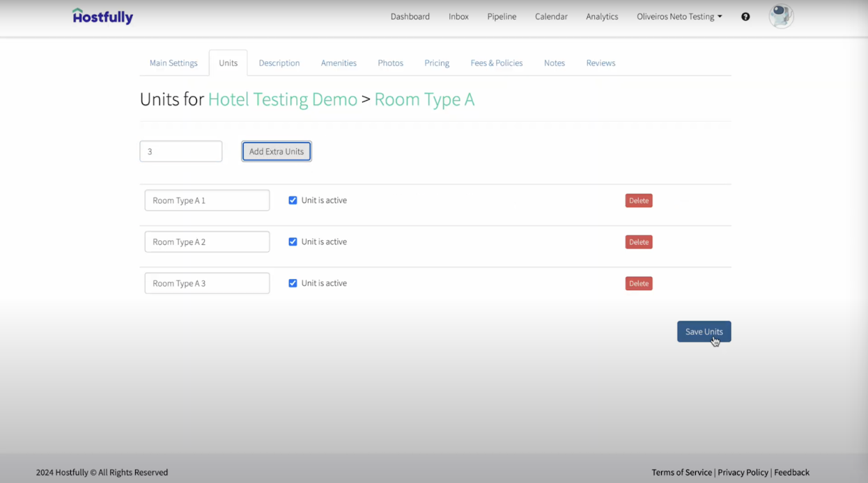Uncheck Unit is active for Room Type A 2
The image size is (868, 483).
click(x=293, y=242)
